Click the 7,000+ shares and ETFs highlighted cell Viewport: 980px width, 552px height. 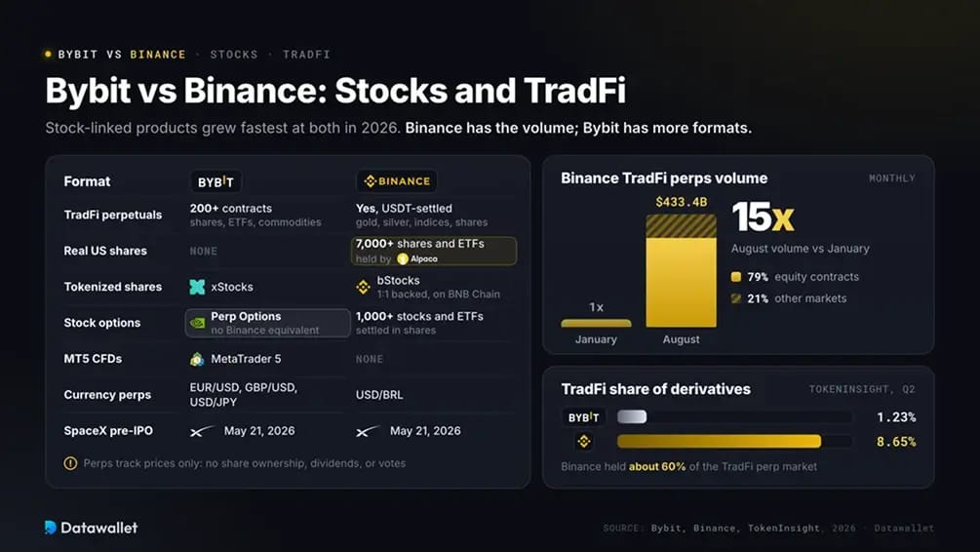434,251
